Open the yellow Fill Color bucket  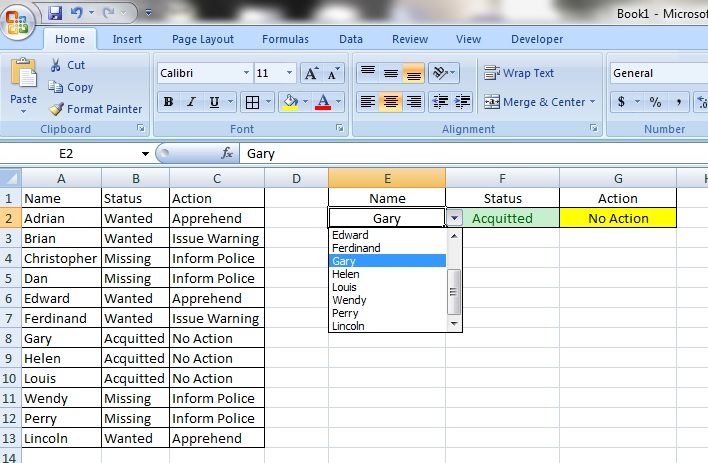pos(290,102)
